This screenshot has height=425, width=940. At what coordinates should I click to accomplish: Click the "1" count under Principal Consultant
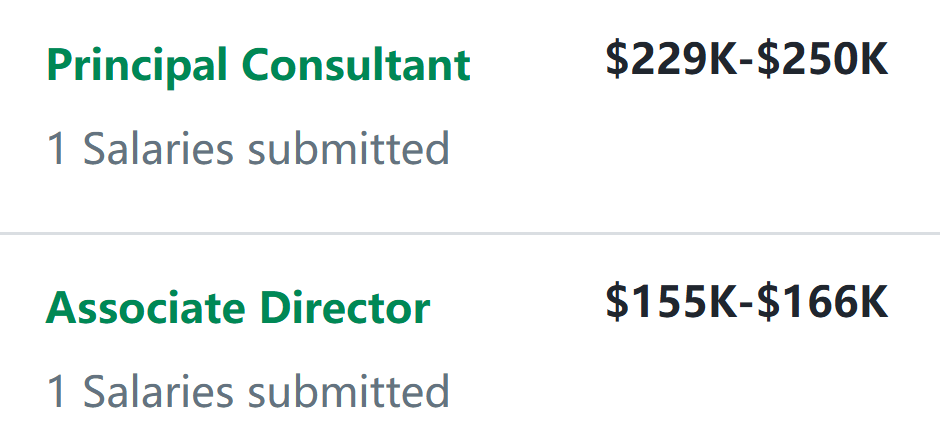(x=58, y=149)
